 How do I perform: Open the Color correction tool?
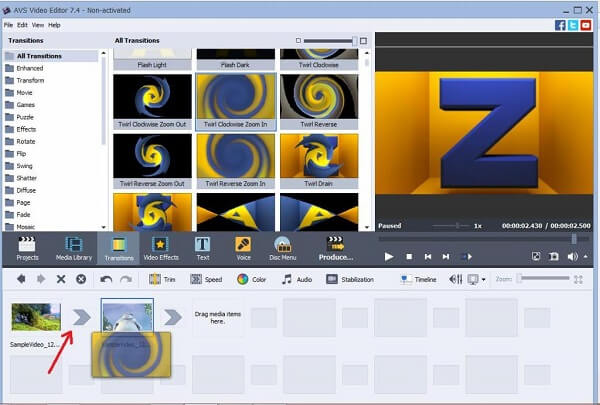[251, 279]
